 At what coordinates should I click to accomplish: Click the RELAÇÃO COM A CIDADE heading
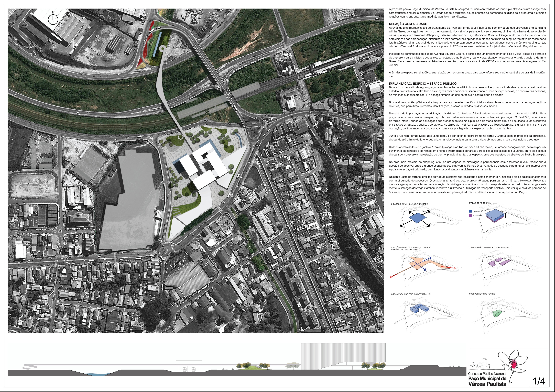pos(408,24)
